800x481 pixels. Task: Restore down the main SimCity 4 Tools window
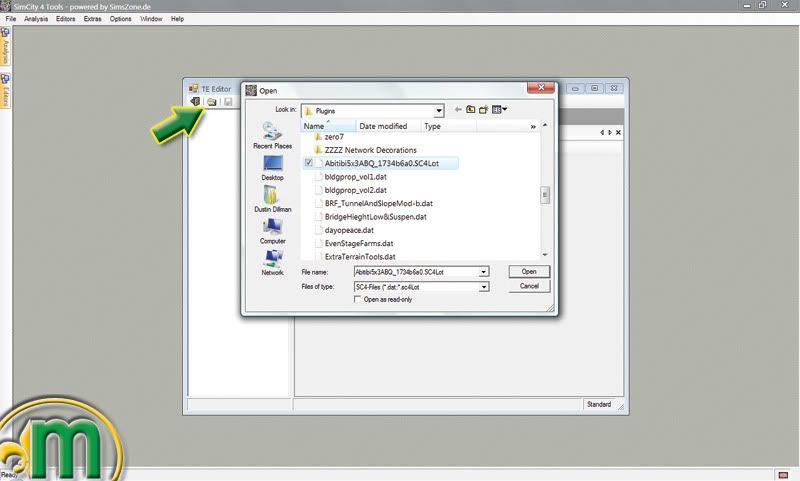click(x=762, y=5)
